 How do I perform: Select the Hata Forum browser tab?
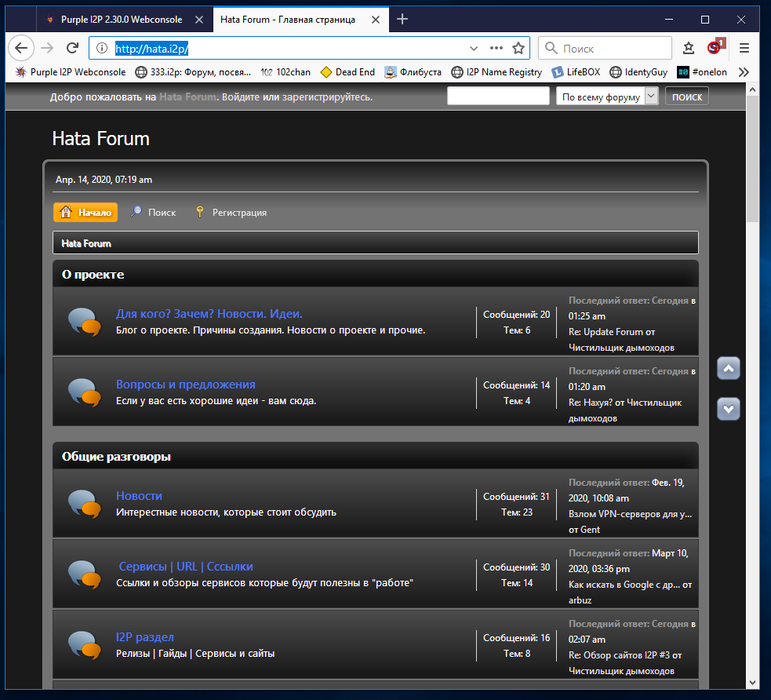coord(288,20)
